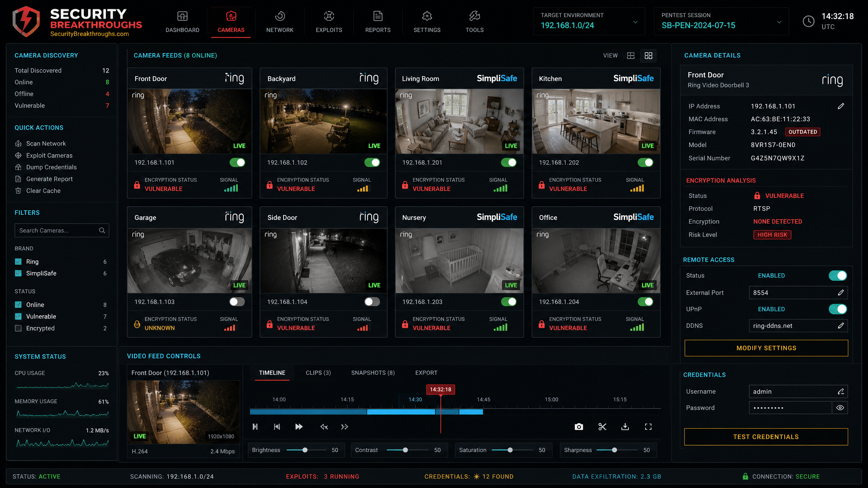Open the Export tab

coord(426,373)
